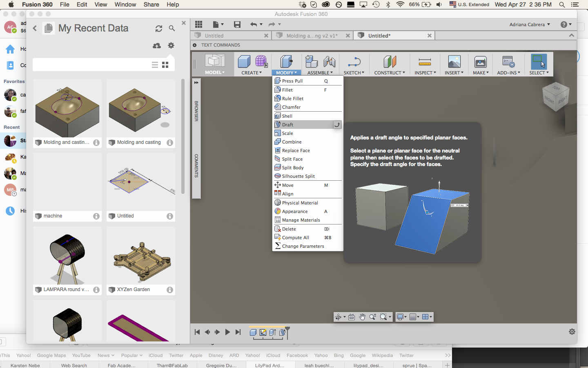The height and width of the screenshot is (368, 588).
Task: Switch data panel to grid view
Action: [165, 65]
